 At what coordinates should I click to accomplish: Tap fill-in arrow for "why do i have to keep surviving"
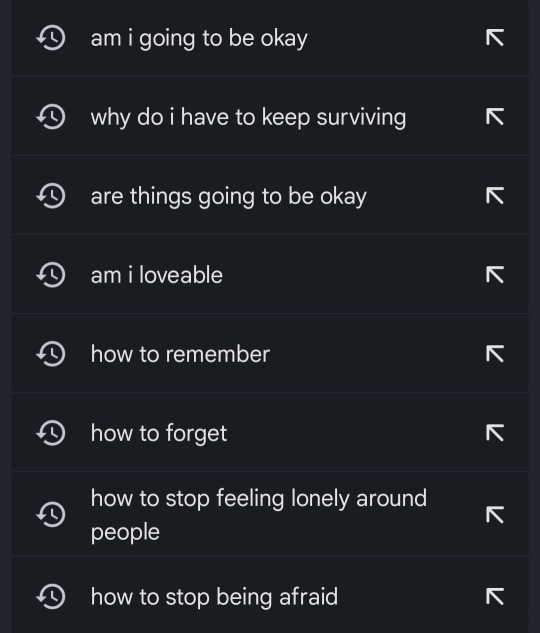[x=495, y=117]
